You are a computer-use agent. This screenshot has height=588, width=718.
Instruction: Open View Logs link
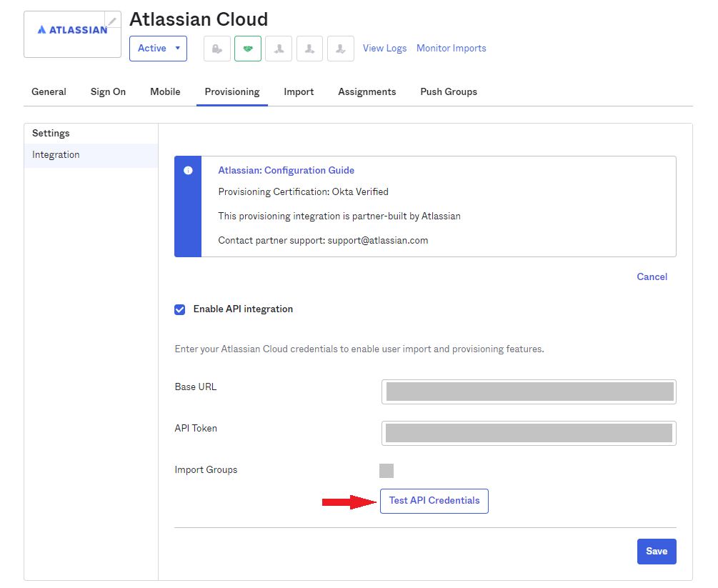coord(384,48)
